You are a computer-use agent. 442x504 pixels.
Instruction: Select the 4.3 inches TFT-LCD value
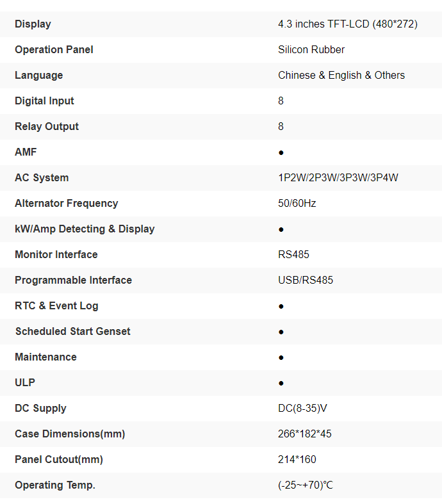[347, 24]
